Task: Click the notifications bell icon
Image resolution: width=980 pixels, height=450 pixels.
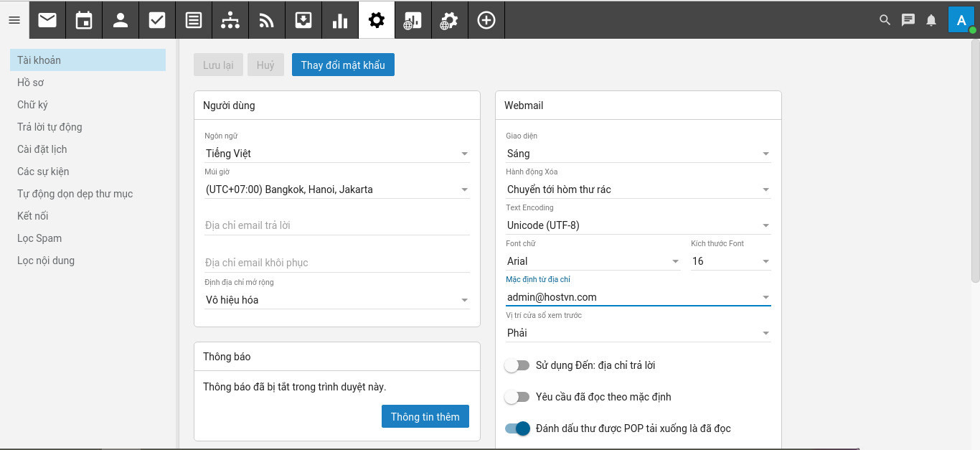Action: tap(931, 20)
